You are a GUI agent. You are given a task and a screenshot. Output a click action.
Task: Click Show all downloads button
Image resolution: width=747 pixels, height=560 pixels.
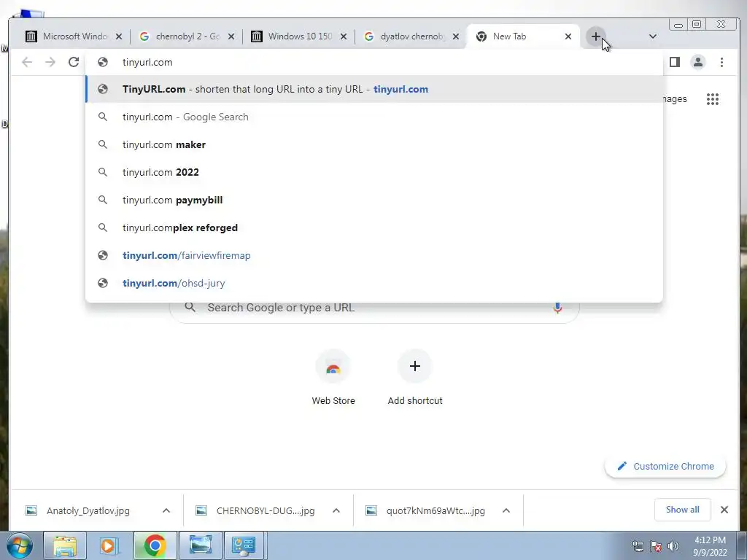[x=682, y=510]
